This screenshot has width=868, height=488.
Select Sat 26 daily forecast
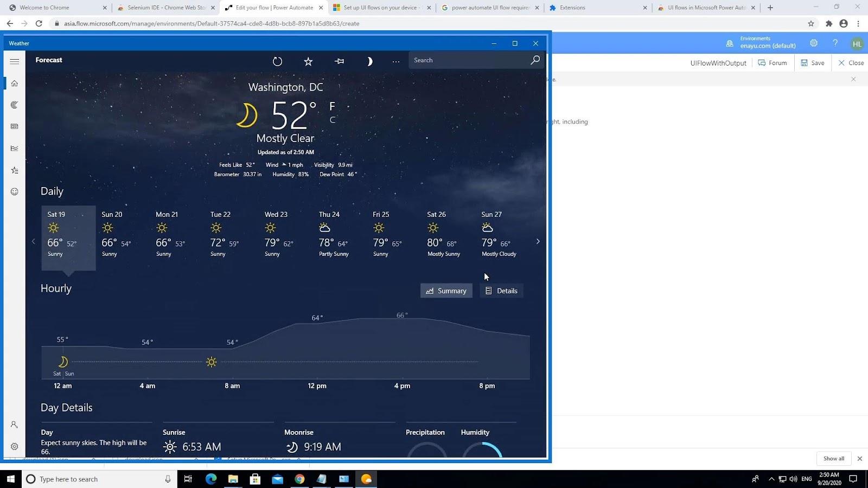448,237
